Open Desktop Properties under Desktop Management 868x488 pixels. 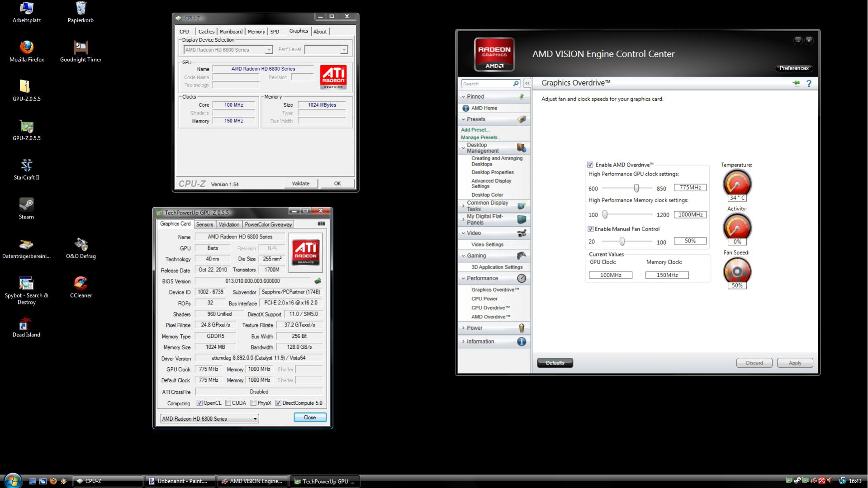(492, 172)
